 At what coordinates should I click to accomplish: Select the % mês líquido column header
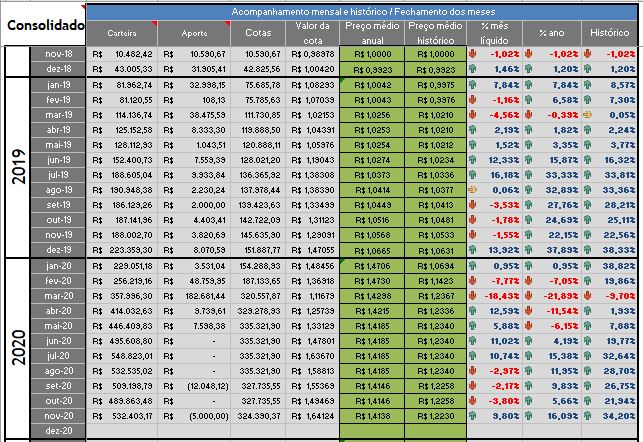coord(495,33)
